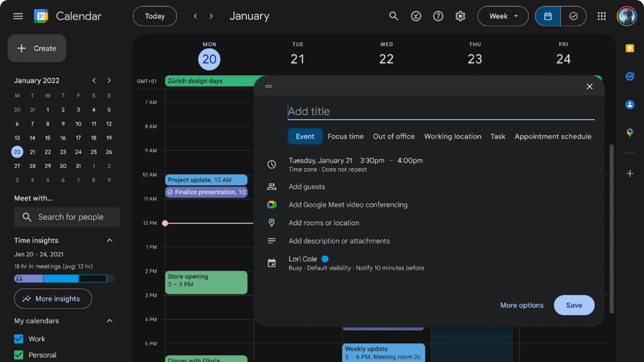Open Google Keep in side panel
This screenshot has height=362, width=644.
[629, 48]
